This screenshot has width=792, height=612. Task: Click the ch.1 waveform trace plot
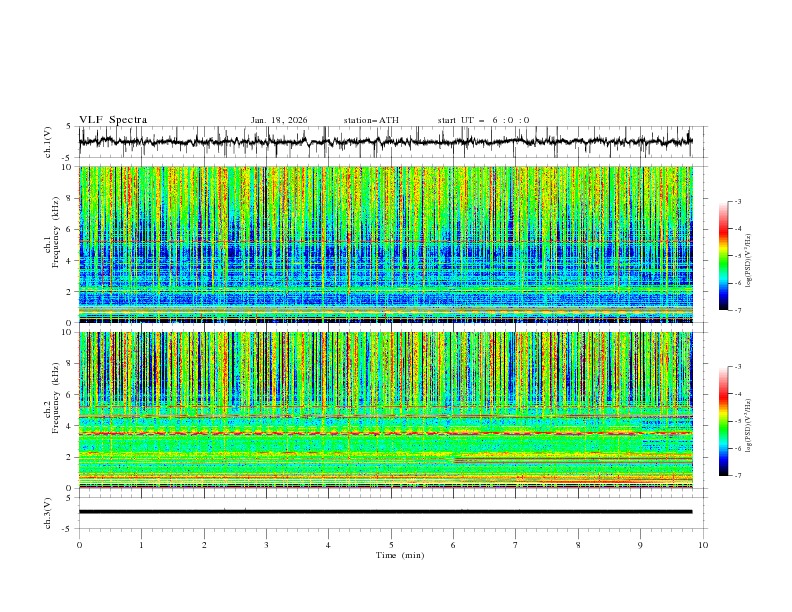[x=385, y=142]
